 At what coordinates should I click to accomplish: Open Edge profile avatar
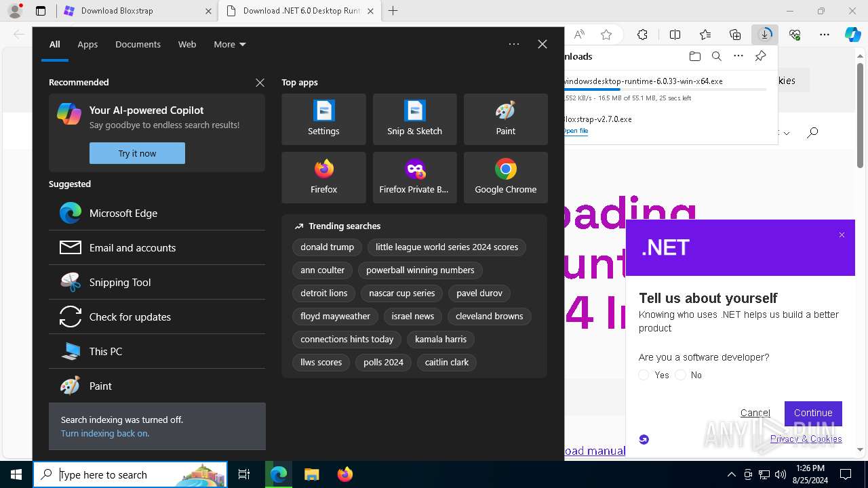point(15,11)
